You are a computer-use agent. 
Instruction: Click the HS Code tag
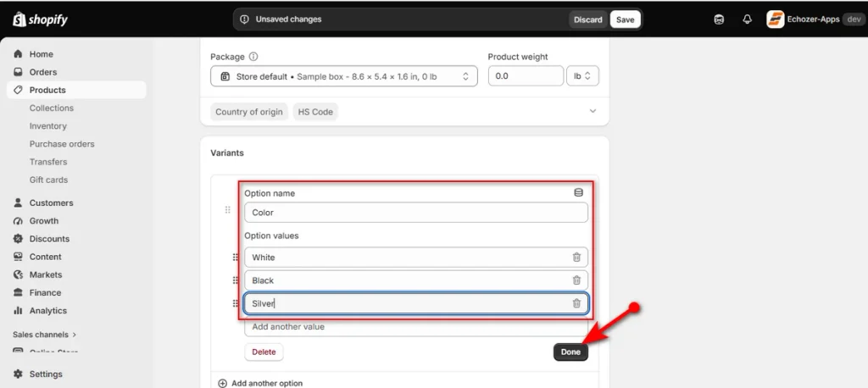(315, 112)
